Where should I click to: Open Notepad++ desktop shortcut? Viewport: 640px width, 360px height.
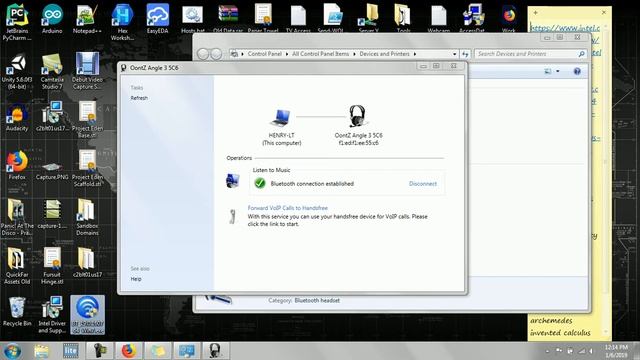point(87,18)
